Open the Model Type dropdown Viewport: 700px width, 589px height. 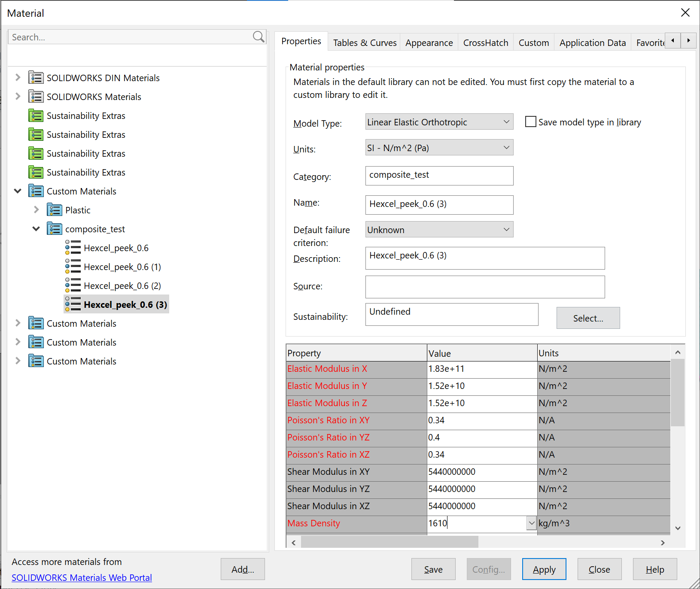(439, 122)
